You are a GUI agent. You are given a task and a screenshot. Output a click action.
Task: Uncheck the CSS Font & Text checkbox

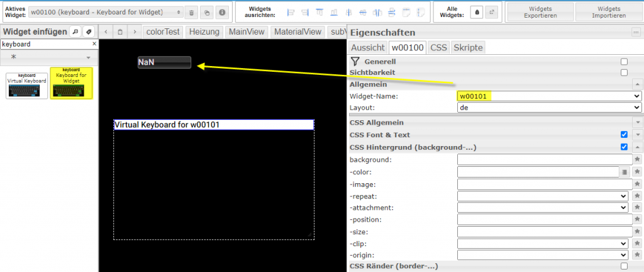(624, 135)
